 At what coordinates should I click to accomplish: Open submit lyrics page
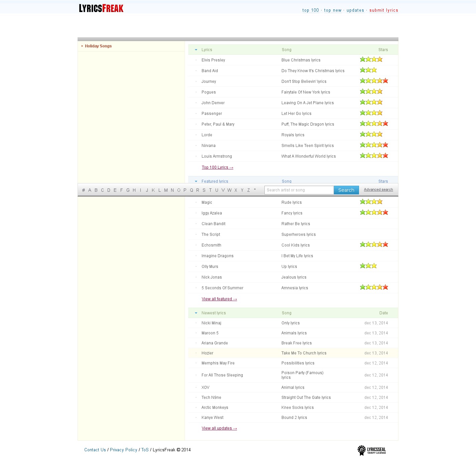[x=384, y=10]
